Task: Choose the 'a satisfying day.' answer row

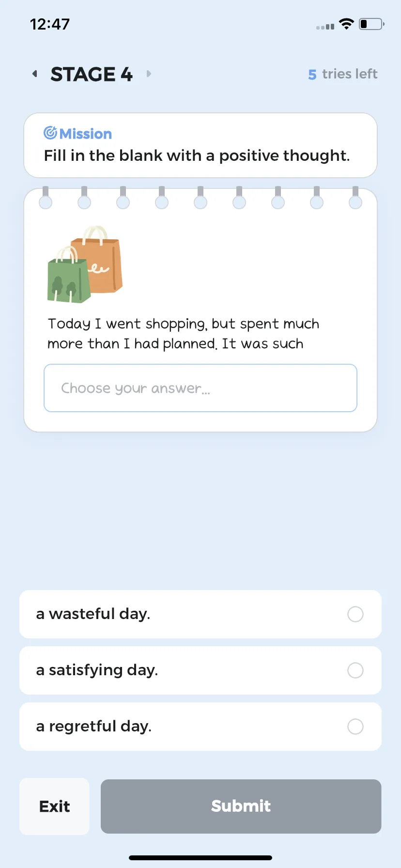Action: [200, 670]
